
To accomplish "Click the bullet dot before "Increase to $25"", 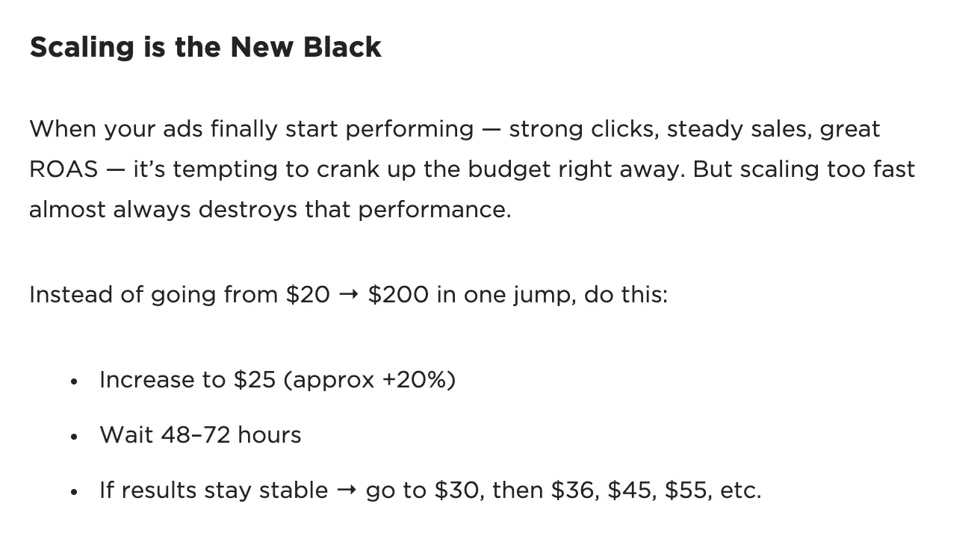I will [73, 382].
